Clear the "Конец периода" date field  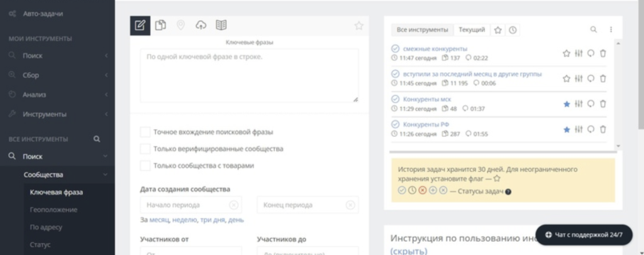tap(350, 205)
